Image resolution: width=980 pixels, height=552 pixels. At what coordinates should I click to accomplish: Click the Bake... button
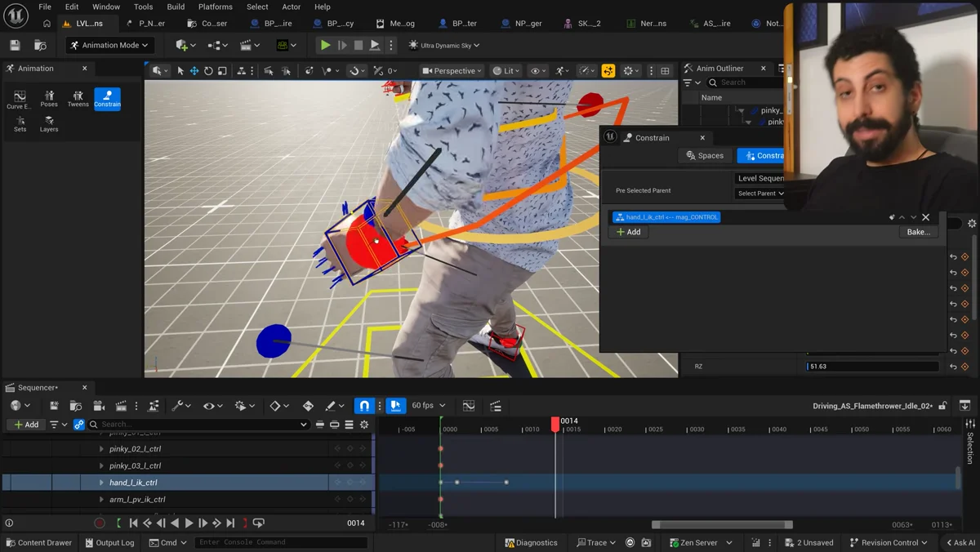tap(918, 232)
